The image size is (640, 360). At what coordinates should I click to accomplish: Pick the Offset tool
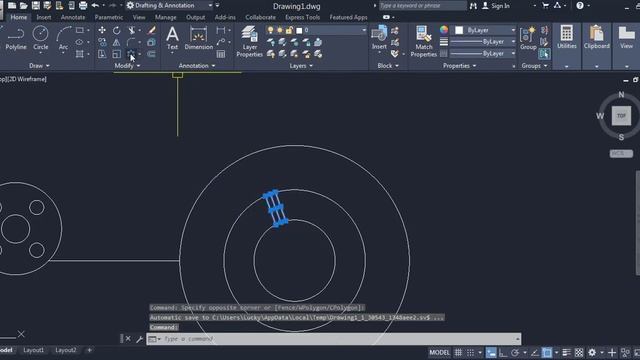click(x=151, y=54)
